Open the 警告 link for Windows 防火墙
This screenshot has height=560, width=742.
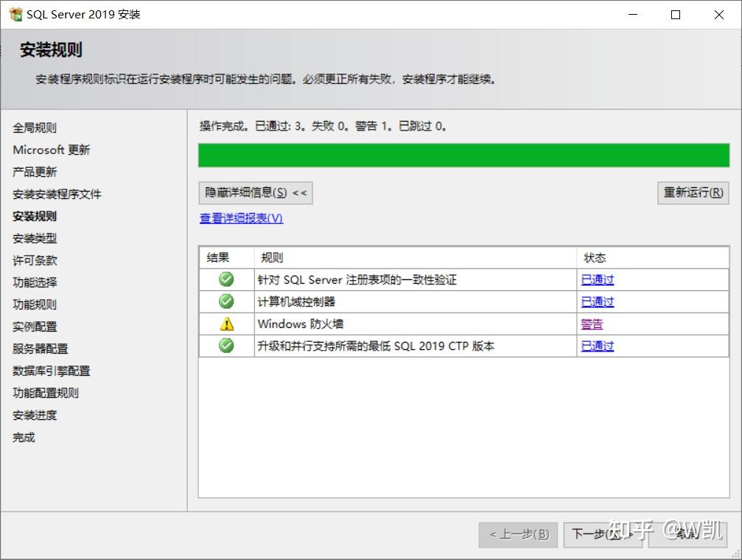(x=592, y=324)
